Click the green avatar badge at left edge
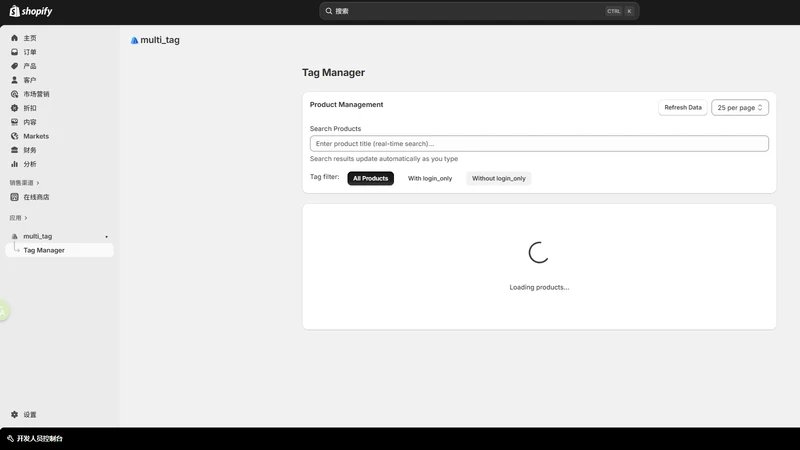800x450 pixels. 4,311
